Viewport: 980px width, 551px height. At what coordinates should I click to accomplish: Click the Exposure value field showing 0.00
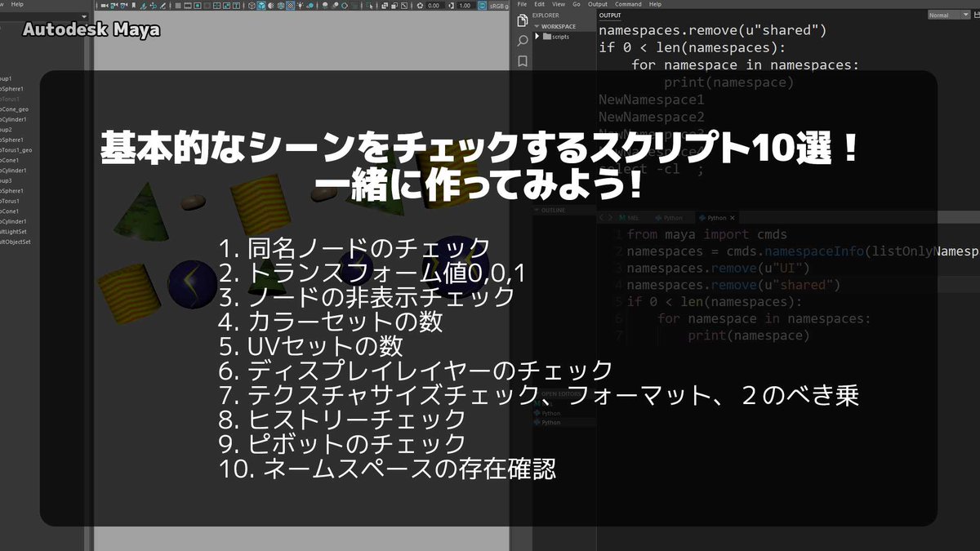pos(434,6)
